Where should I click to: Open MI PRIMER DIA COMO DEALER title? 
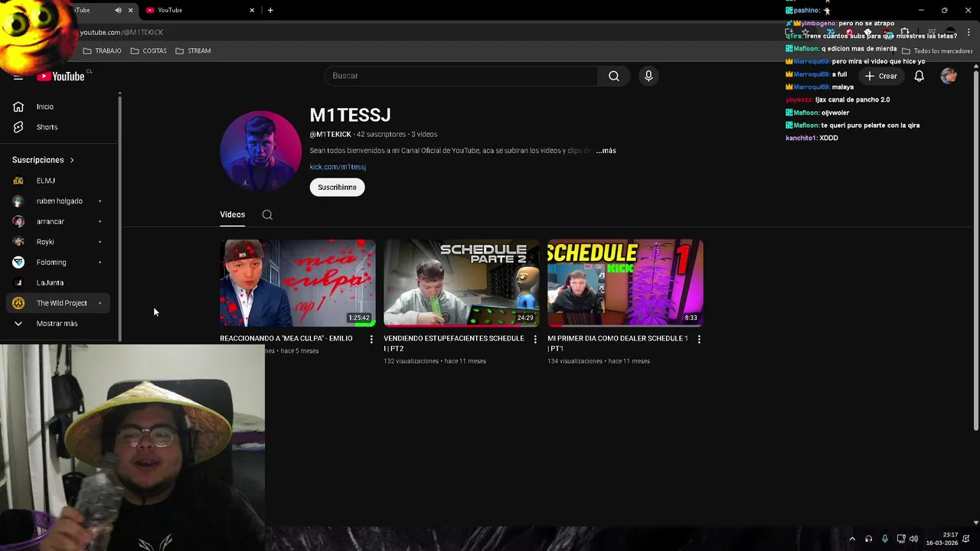[618, 344]
